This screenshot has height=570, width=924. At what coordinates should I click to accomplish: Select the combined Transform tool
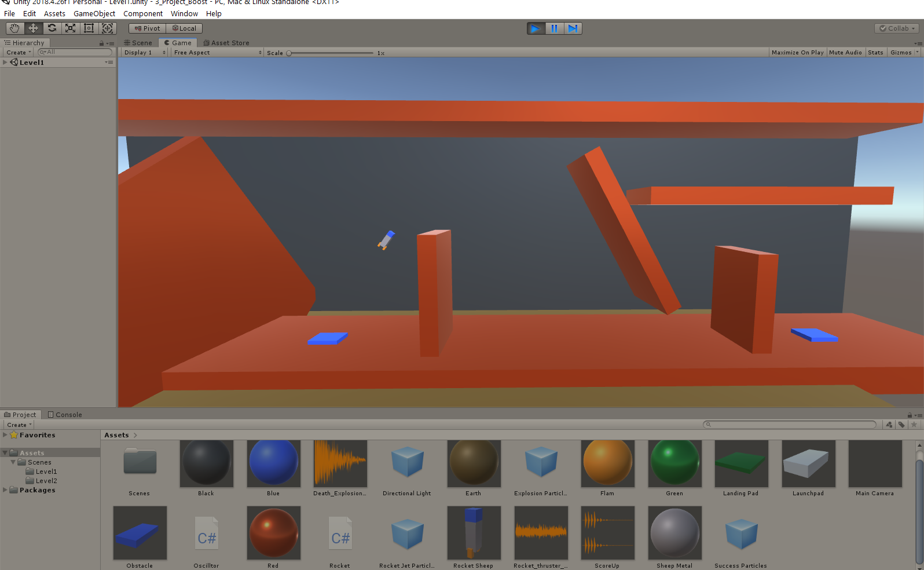pyautogui.click(x=107, y=28)
